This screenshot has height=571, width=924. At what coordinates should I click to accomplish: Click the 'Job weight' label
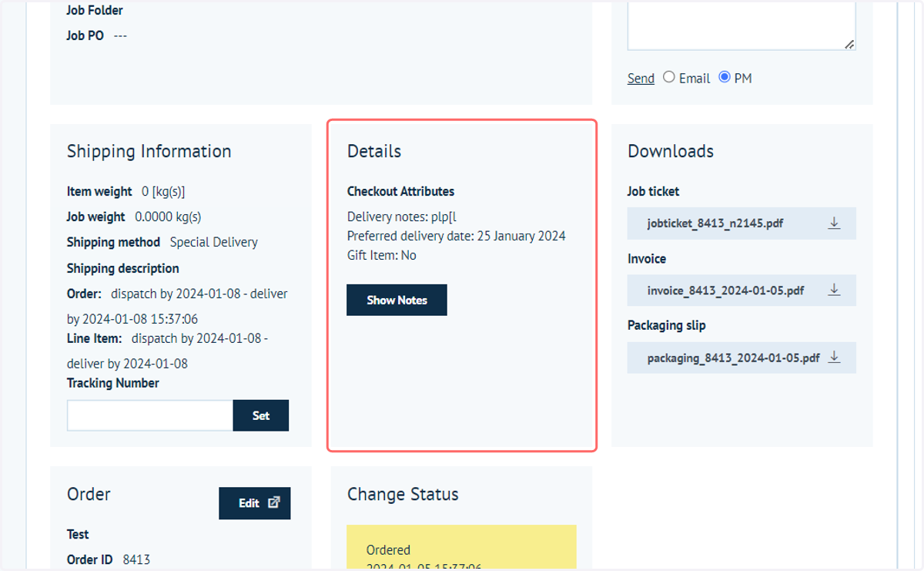[x=96, y=217]
